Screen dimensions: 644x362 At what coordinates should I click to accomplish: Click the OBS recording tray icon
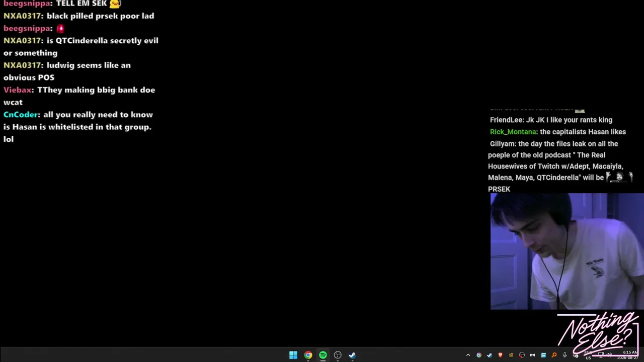click(522, 355)
